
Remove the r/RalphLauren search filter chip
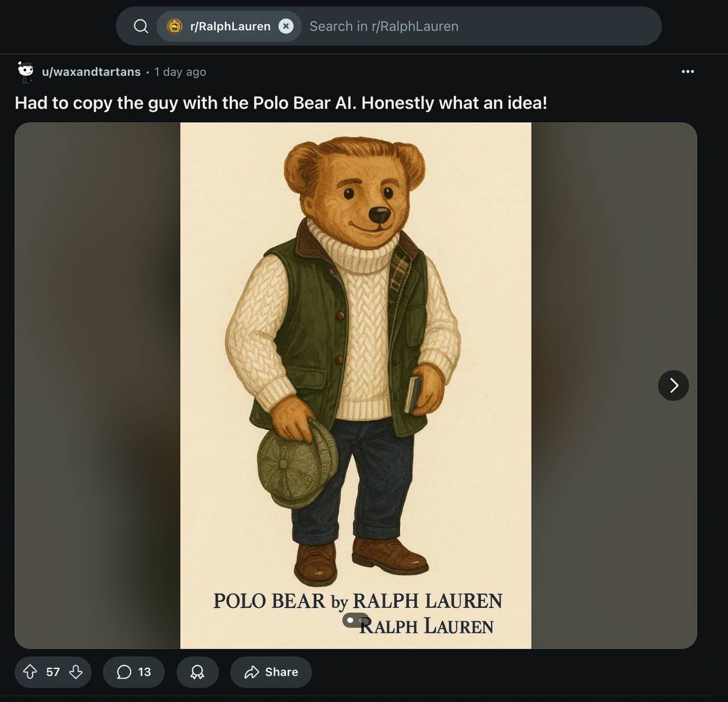[x=286, y=26]
